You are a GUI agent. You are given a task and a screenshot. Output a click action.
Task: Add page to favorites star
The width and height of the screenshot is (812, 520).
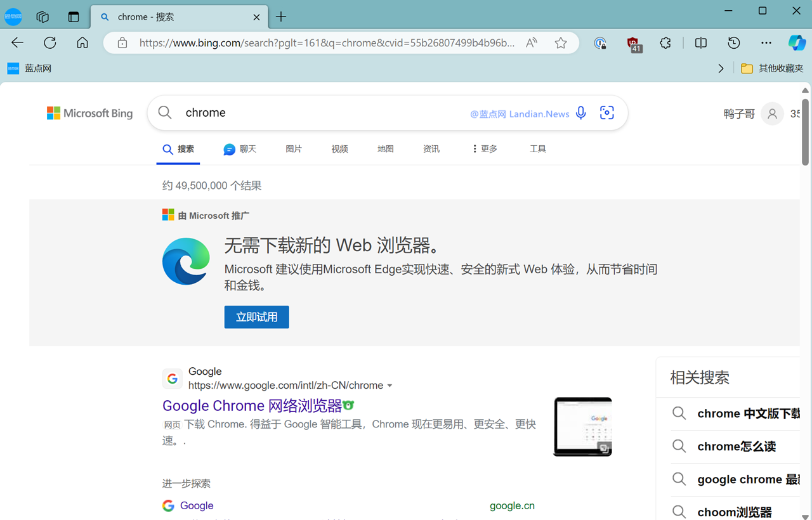(x=561, y=43)
